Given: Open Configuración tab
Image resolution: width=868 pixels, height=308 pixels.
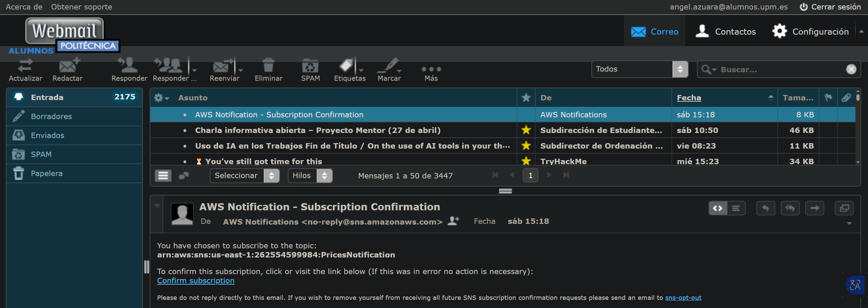Looking at the screenshot, I should (810, 32).
